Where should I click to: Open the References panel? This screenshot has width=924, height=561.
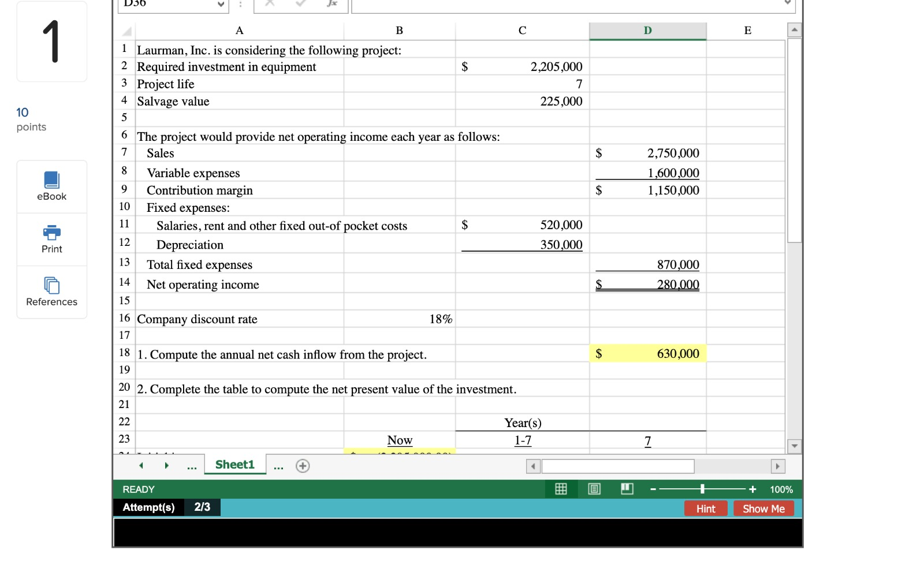click(x=52, y=292)
